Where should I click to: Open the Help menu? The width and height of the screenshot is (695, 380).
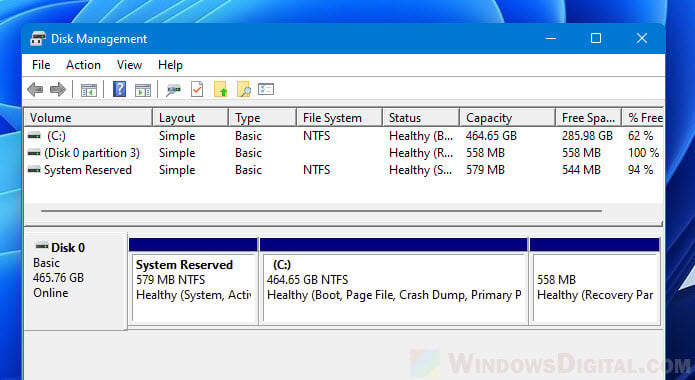(x=170, y=65)
